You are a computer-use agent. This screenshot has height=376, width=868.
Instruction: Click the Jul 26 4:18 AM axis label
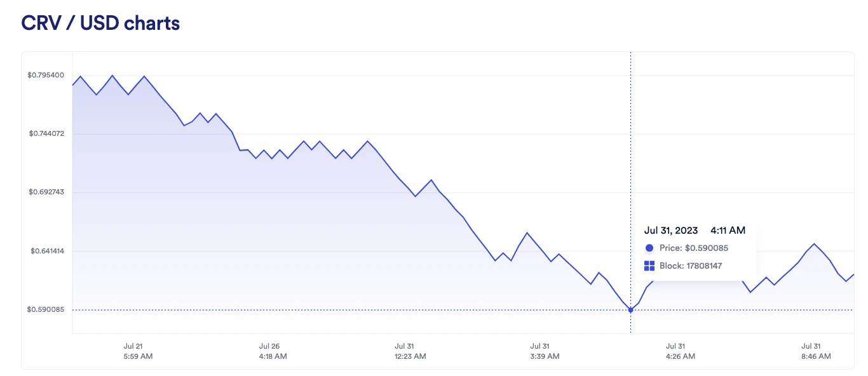pos(273,351)
